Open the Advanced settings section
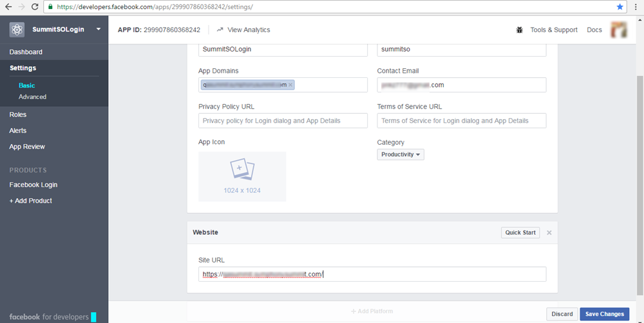644x323 pixels. coord(32,97)
